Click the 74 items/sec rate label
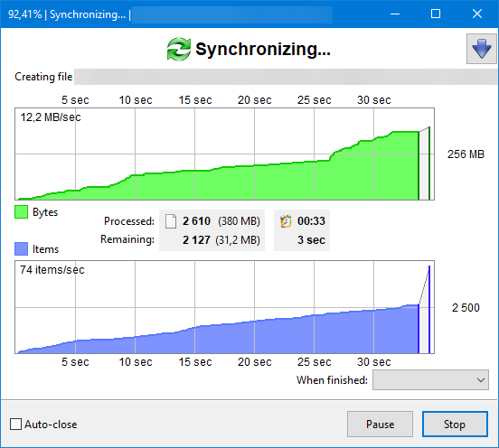This screenshot has height=448, width=499. [x=52, y=270]
